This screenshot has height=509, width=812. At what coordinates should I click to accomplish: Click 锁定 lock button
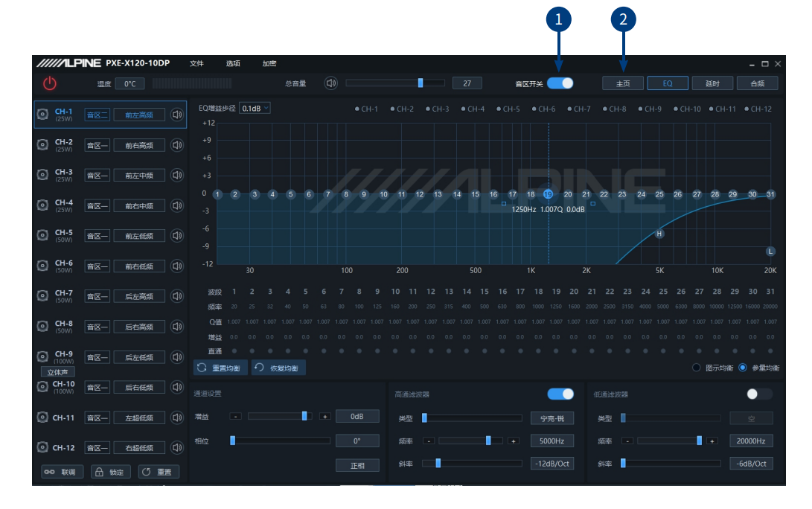pos(110,472)
